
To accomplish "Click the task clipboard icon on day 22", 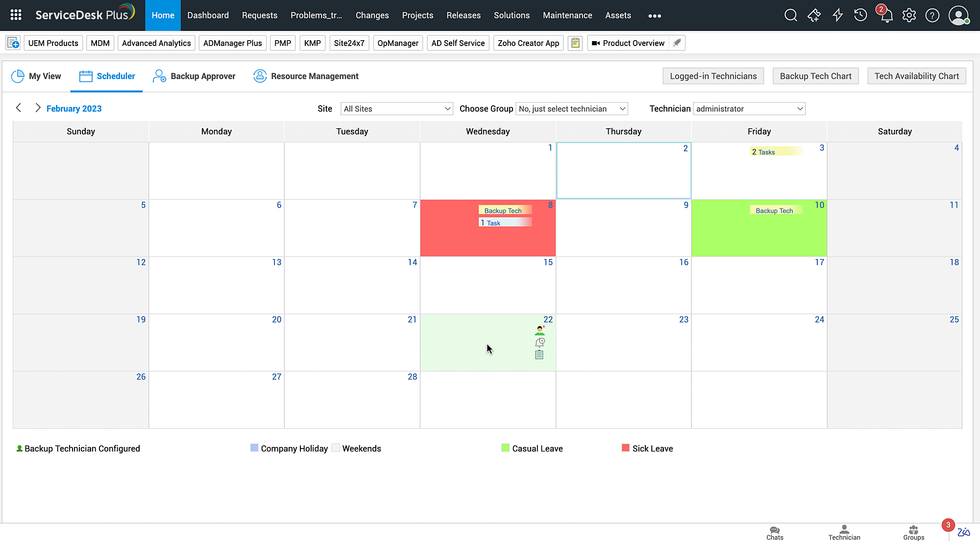I will [x=539, y=354].
